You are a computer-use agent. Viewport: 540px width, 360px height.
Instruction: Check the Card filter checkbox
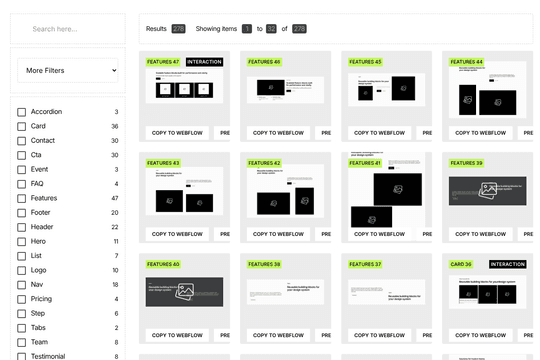[21, 126]
